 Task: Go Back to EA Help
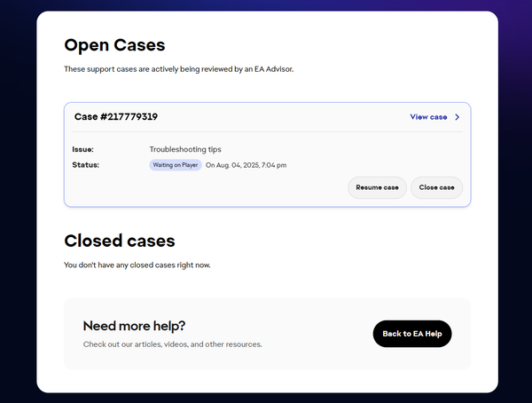(412, 334)
